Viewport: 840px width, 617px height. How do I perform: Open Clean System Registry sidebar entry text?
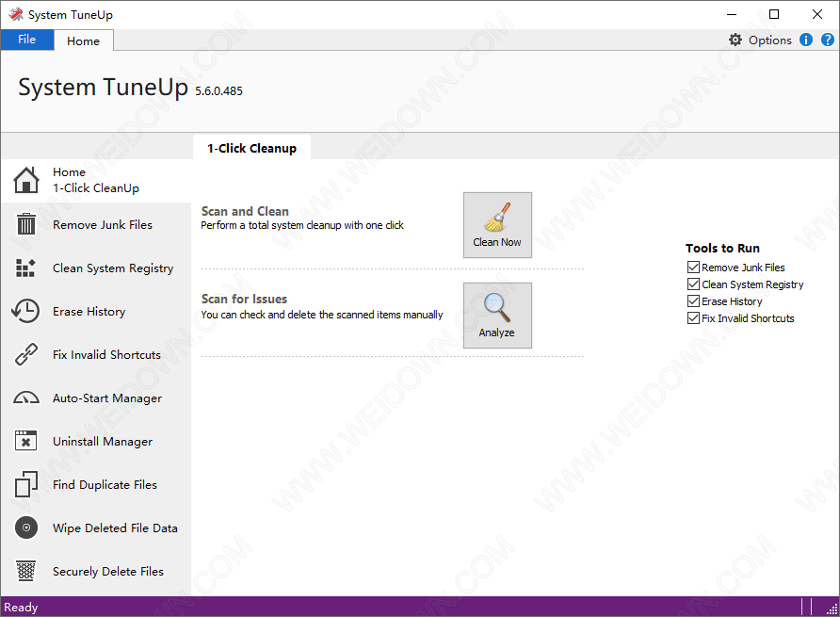click(x=113, y=268)
